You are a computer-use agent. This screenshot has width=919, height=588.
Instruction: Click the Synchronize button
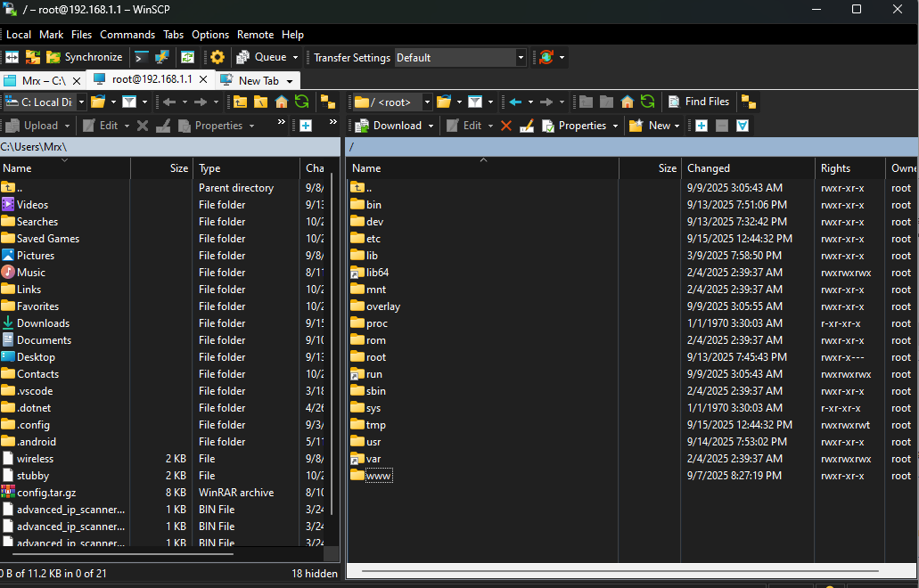(85, 57)
